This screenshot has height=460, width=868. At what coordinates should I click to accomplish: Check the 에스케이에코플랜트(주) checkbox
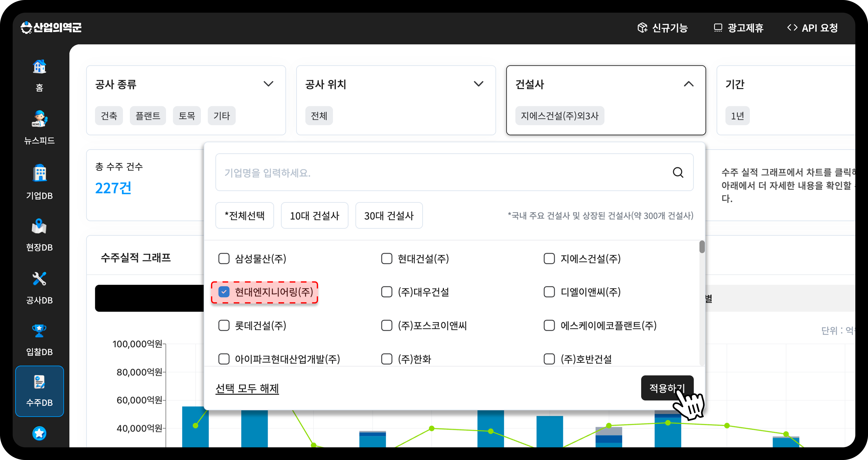pyautogui.click(x=549, y=325)
